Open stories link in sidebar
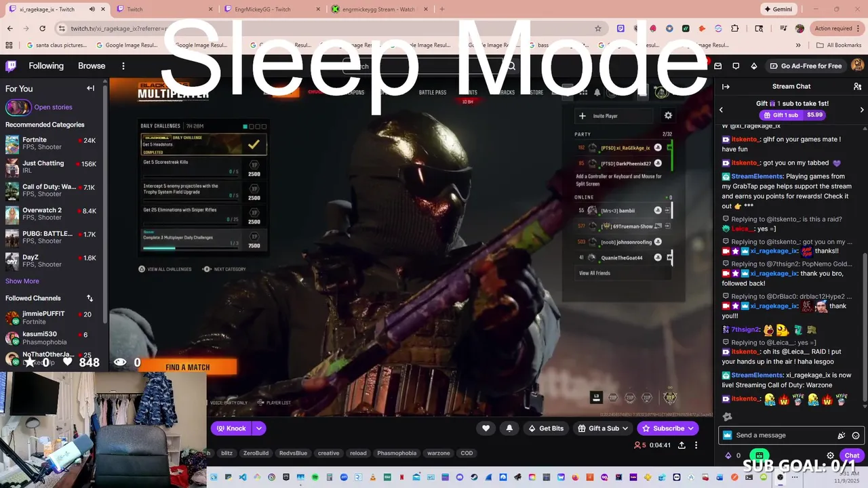Image resolution: width=868 pixels, height=488 pixels. click(x=53, y=107)
